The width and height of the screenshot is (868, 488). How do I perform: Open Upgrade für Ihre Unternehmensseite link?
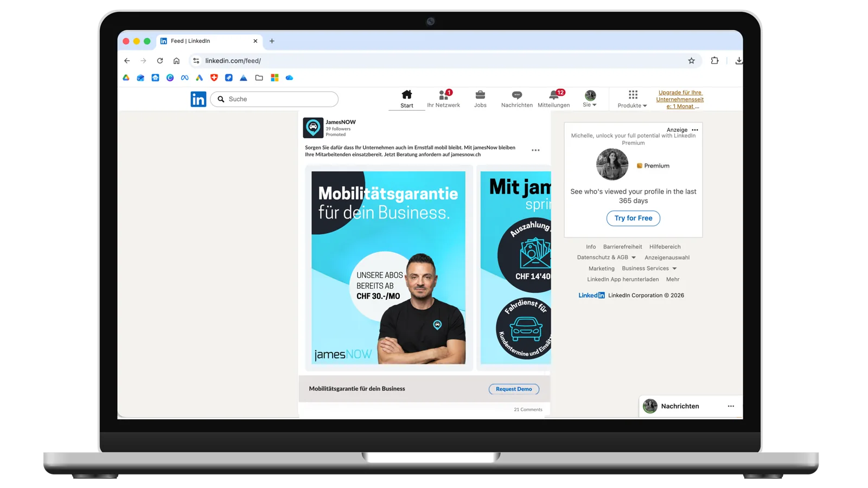pos(680,99)
